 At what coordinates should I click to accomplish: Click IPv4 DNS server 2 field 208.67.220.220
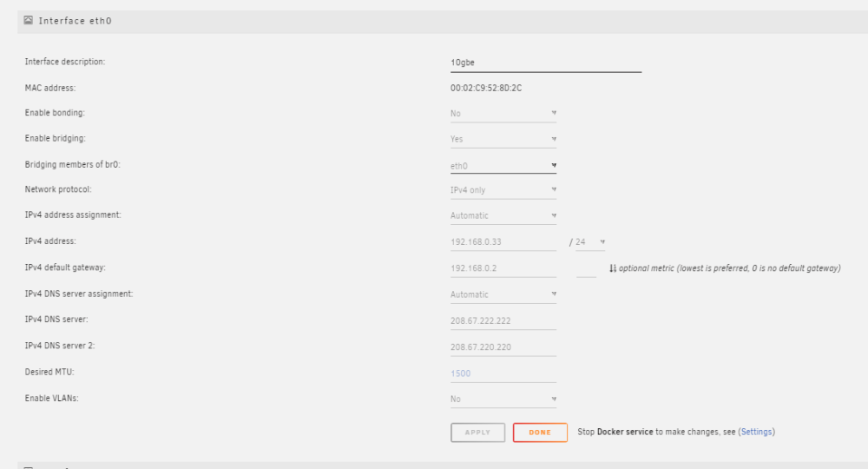(x=503, y=347)
